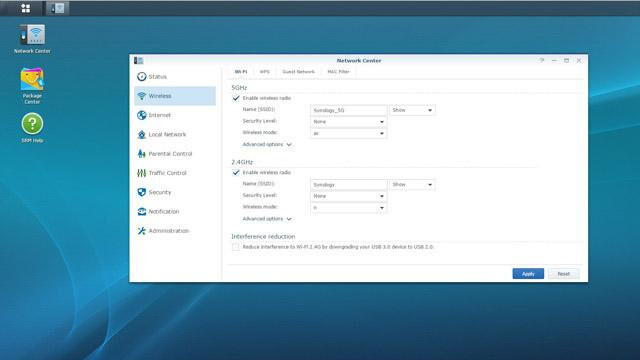Open the Status section icon
The height and width of the screenshot is (360, 640).
142,77
